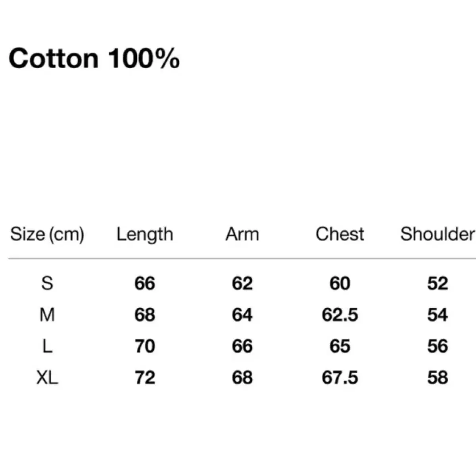Click the L size row label
This screenshot has height=476, width=476.
pyautogui.click(x=47, y=346)
